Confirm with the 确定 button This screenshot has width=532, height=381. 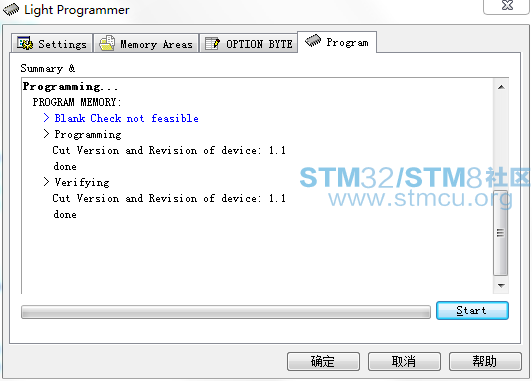coord(323,361)
